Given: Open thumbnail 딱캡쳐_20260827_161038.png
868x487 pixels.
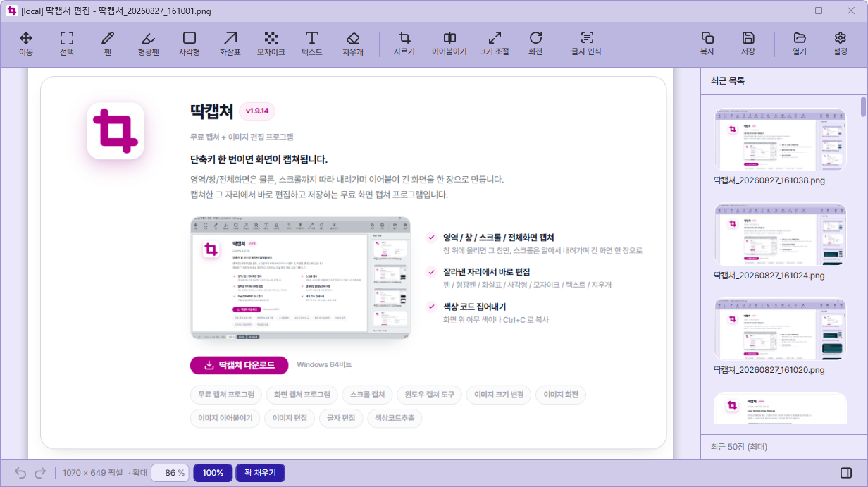Looking at the screenshot, I should (x=780, y=140).
